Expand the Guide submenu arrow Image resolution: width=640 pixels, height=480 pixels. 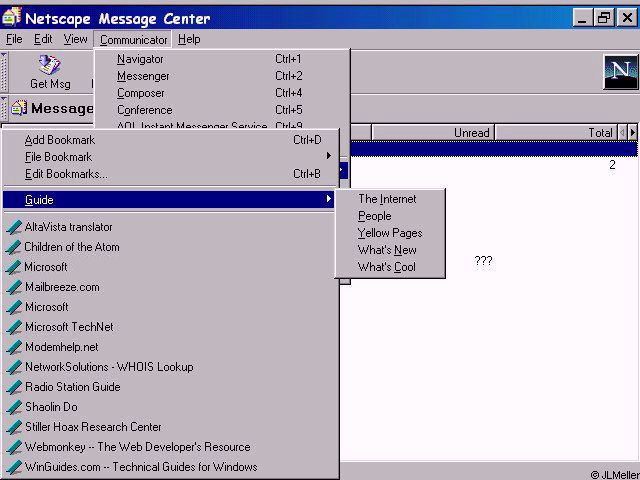tap(329, 199)
